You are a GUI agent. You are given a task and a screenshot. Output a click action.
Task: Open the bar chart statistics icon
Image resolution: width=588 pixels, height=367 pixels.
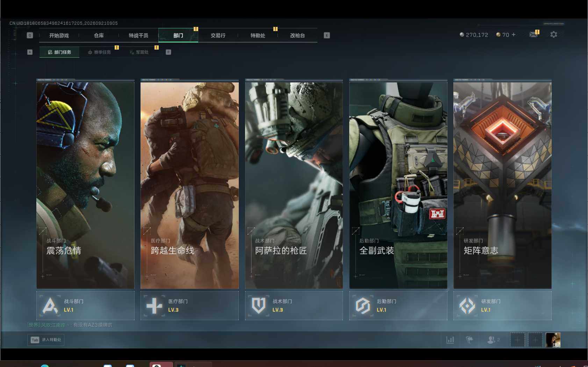tap(450, 340)
